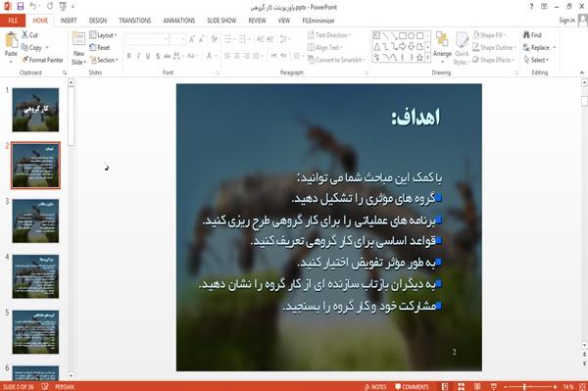
Task: Switch to the TRANSITIONS tab
Action: 134,21
